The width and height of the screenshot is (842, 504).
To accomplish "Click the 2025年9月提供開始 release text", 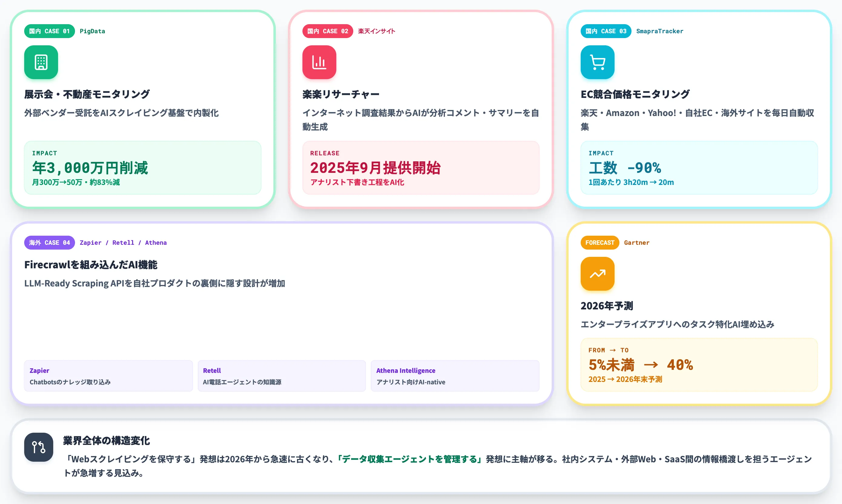I will [375, 168].
